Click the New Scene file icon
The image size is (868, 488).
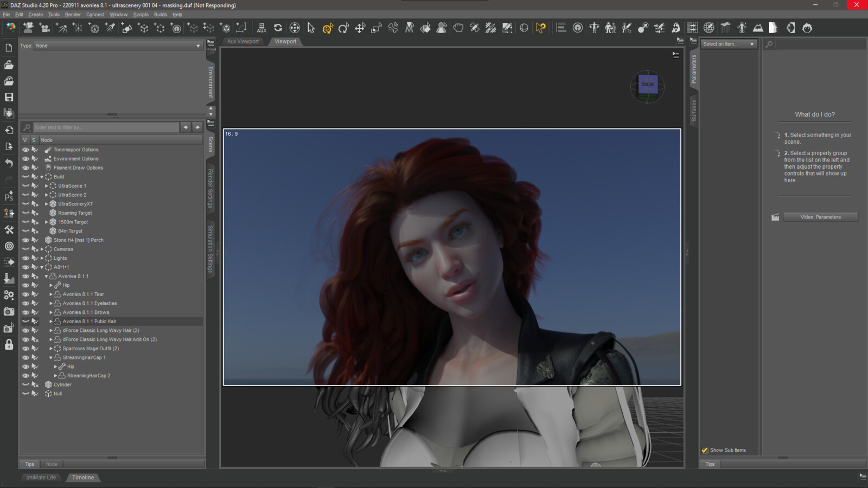coord(9,48)
